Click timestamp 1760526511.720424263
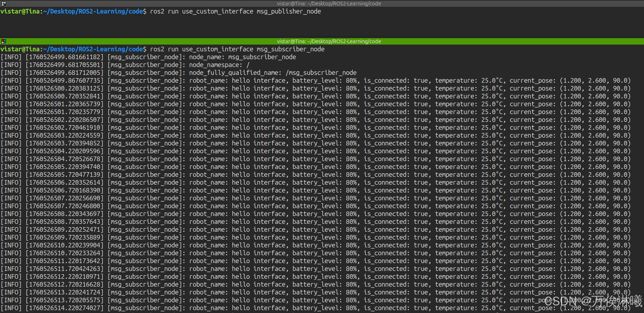644x313 pixels. [x=64, y=269]
